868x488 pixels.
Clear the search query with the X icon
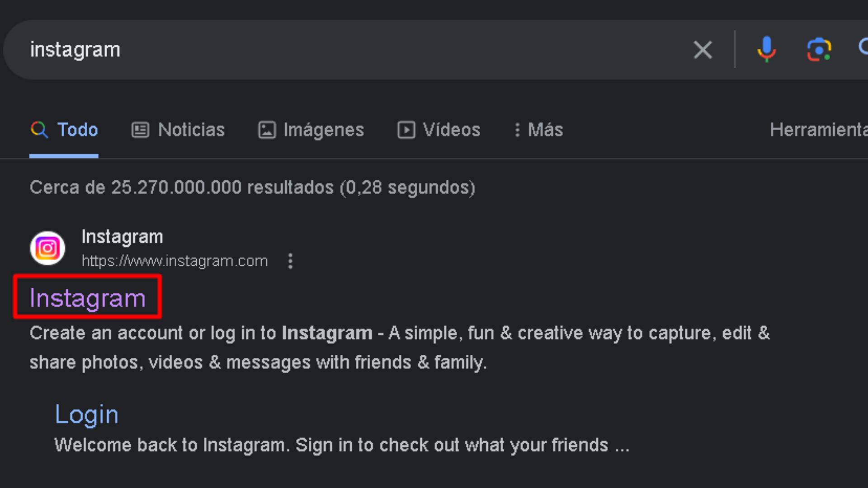tap(703, 50)
